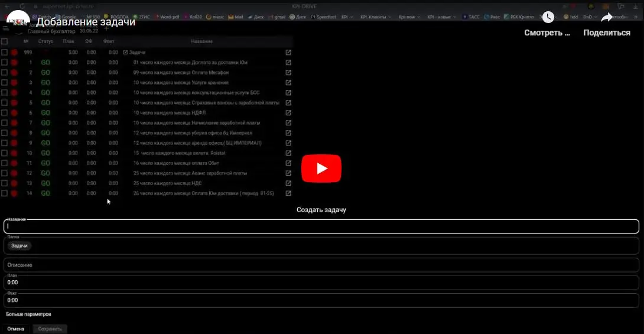
Task: Check the box for row 14
Action: 5,193
